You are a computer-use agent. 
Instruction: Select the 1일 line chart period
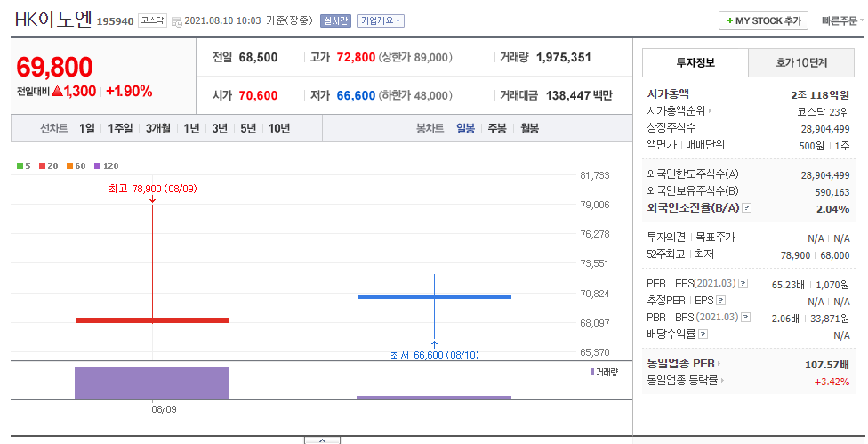87,128
